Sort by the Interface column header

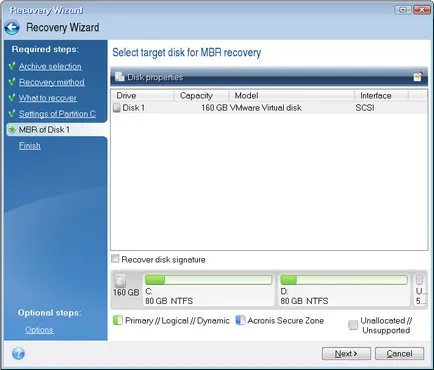pos(381,96)
